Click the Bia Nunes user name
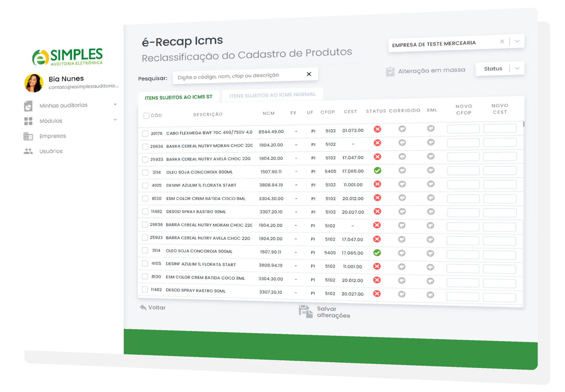Viewport: 565px width, 392px height. click(x=66, y=79)
